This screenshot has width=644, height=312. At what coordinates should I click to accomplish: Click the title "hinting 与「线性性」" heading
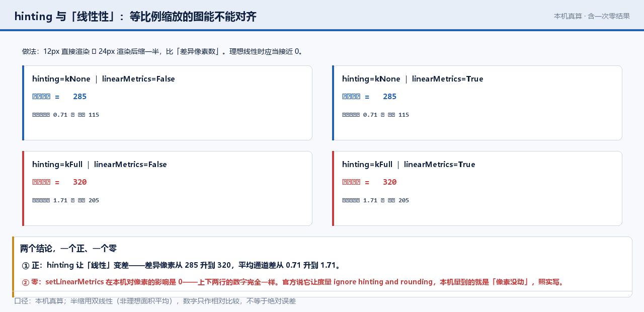click(x=135, y=16)
